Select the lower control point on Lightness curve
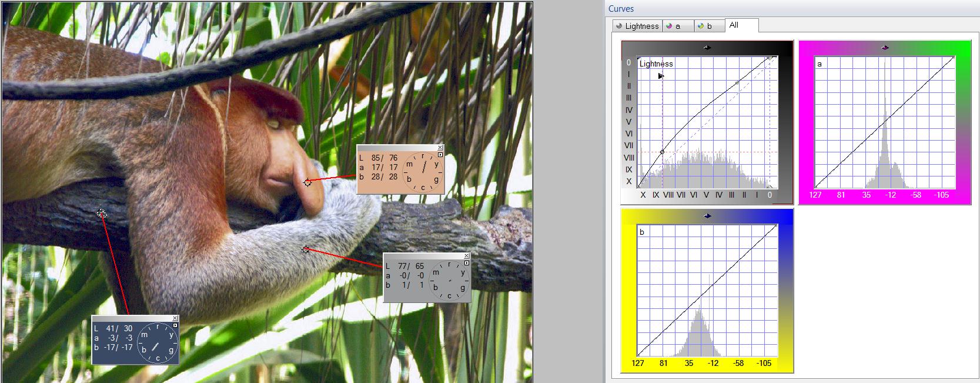The width and height of the screenshot is (980, 383). (663, 152)
